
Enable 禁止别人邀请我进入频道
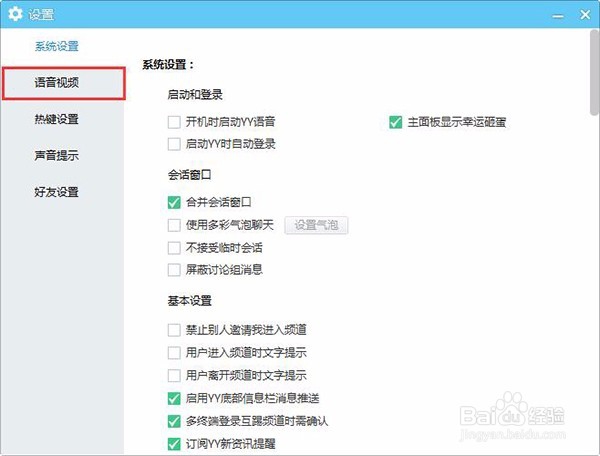[174, 330]
